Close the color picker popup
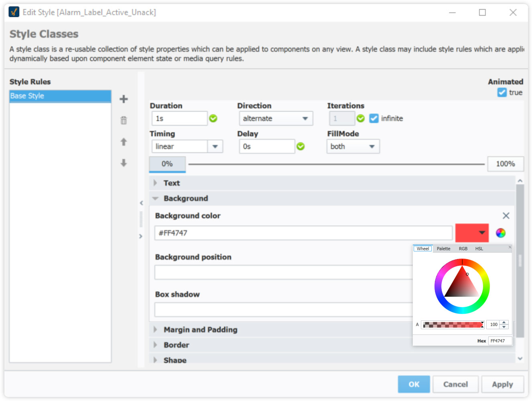Image resolution: width=532 pixels, height=401 pixels. 510,247
